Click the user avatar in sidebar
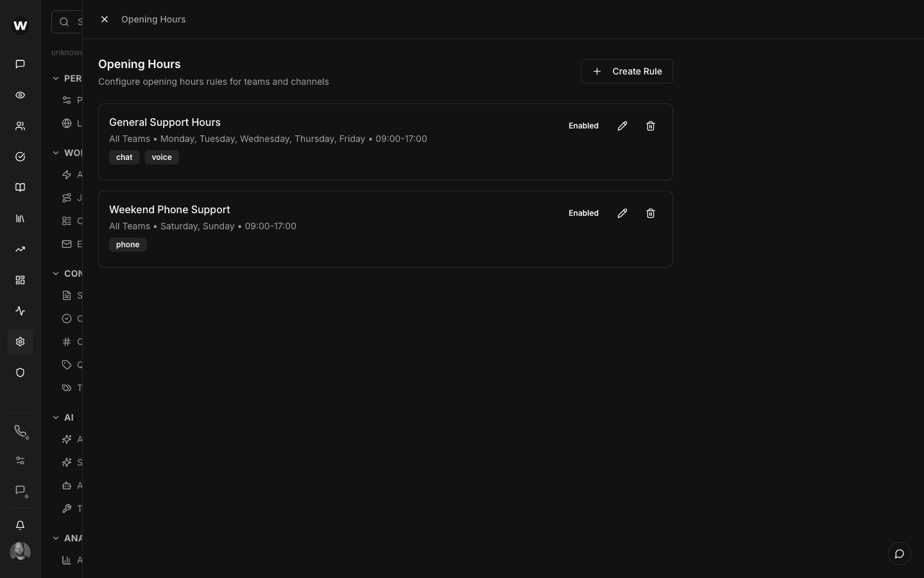 pos(21,551)
